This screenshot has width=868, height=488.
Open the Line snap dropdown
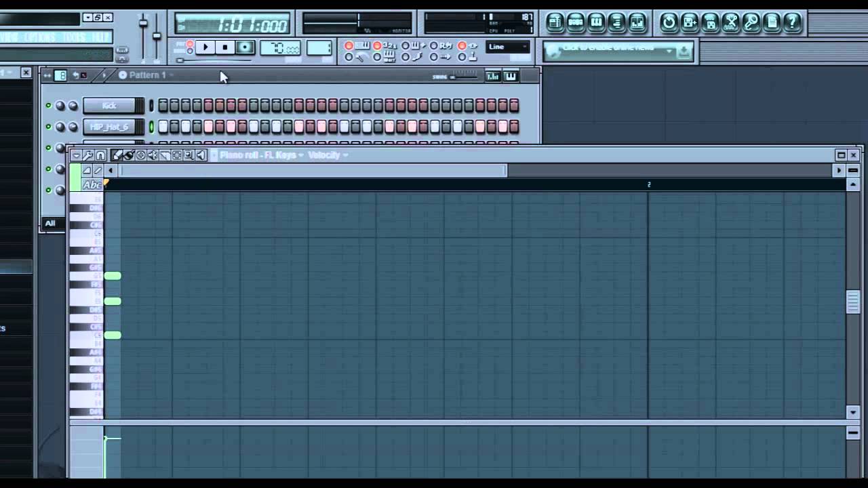(508, 47)
